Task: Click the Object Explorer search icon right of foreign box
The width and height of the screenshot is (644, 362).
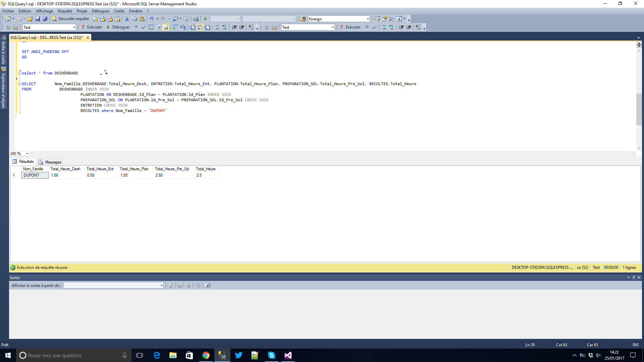Action: 377,19
